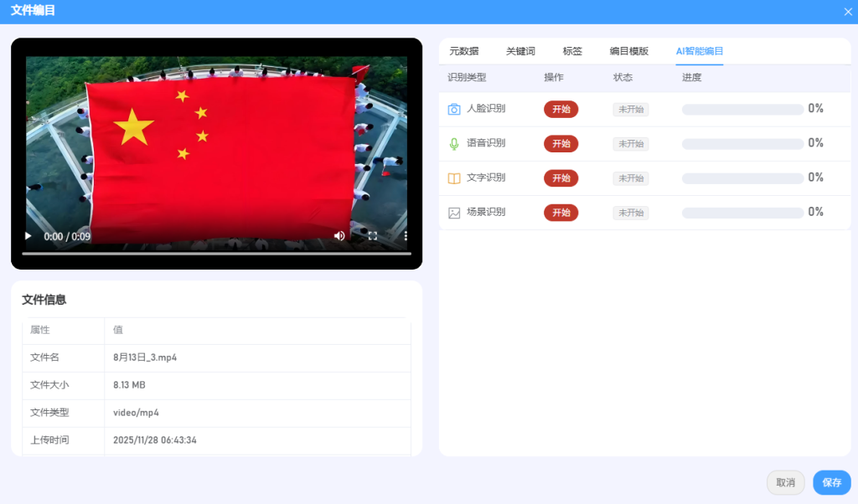Screen dimensions: 858x504
Task: Click the file type value video/mp4
Action: tap(136, 413)
